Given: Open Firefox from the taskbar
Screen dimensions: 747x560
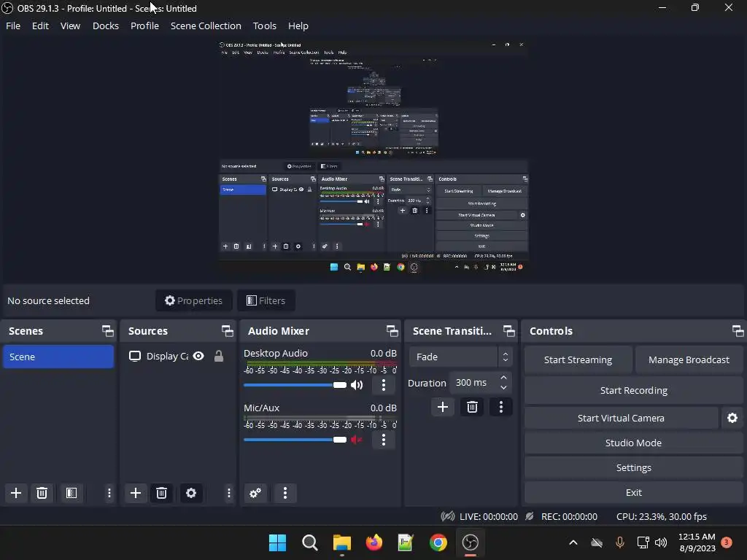Looking at the screenshot, I should coord(374,542).
